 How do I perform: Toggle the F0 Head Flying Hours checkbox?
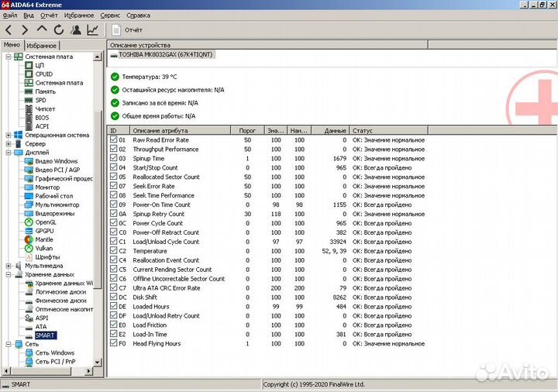(x=113, y=342)
